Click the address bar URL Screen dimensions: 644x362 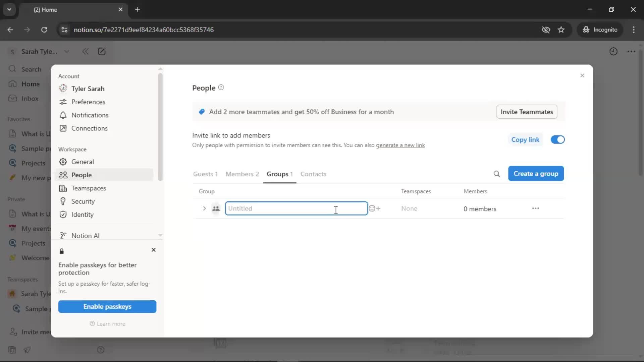(x=144, y=30)
